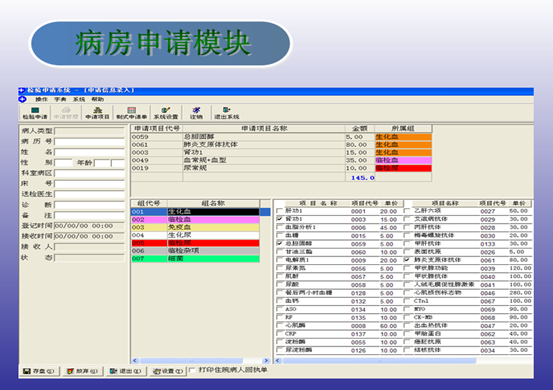
Task: Click the 性别 input field
Action: [x=63, y=163]
